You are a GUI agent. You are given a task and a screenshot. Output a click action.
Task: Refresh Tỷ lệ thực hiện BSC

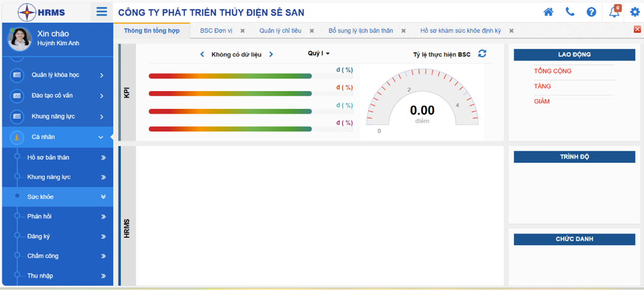pyautogui.click(x=482, y=54)
